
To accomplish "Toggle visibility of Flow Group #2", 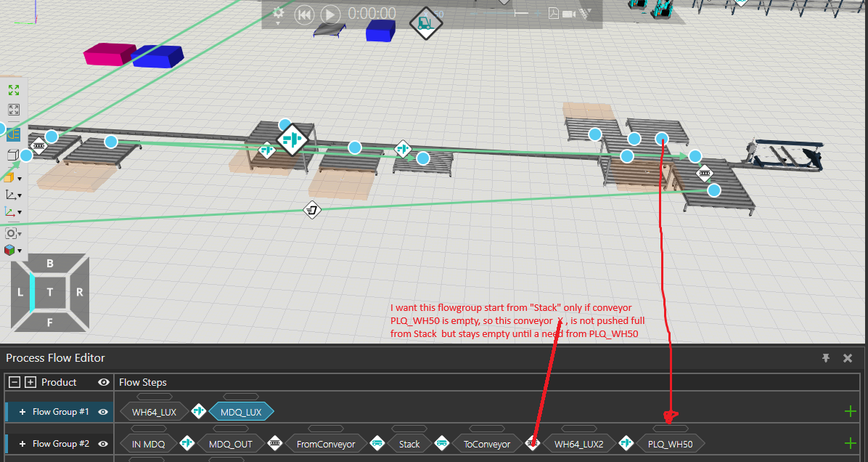I will [x=104, y=443].
